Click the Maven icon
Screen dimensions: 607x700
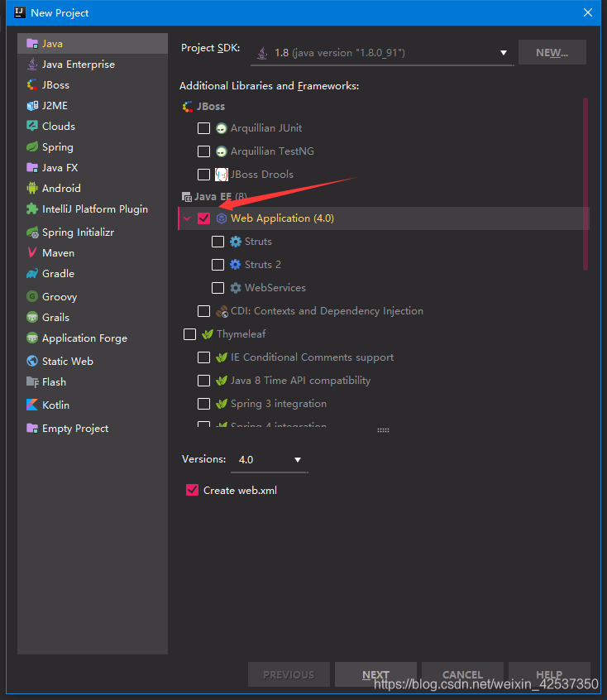(x=32, y=252)
